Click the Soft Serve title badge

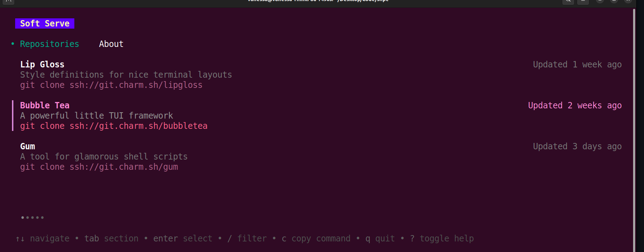tap(45, 23)
